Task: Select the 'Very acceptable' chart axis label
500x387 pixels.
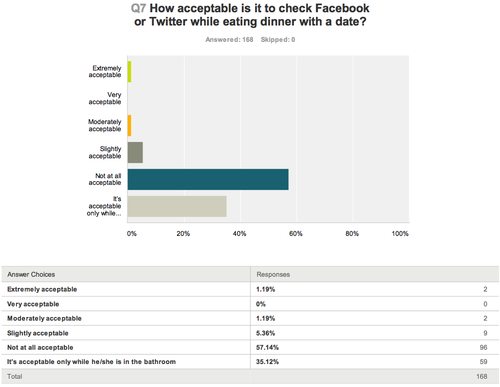Action: click(x=105, y=98)
